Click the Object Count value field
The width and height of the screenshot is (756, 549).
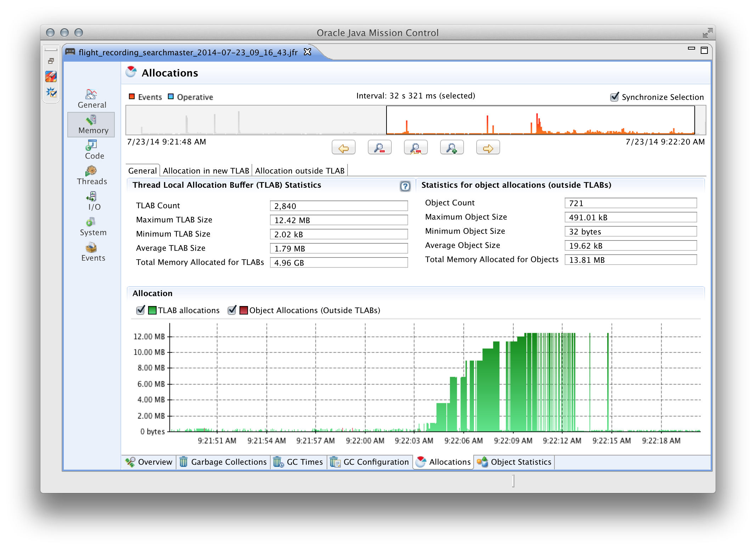pos(631,203)
